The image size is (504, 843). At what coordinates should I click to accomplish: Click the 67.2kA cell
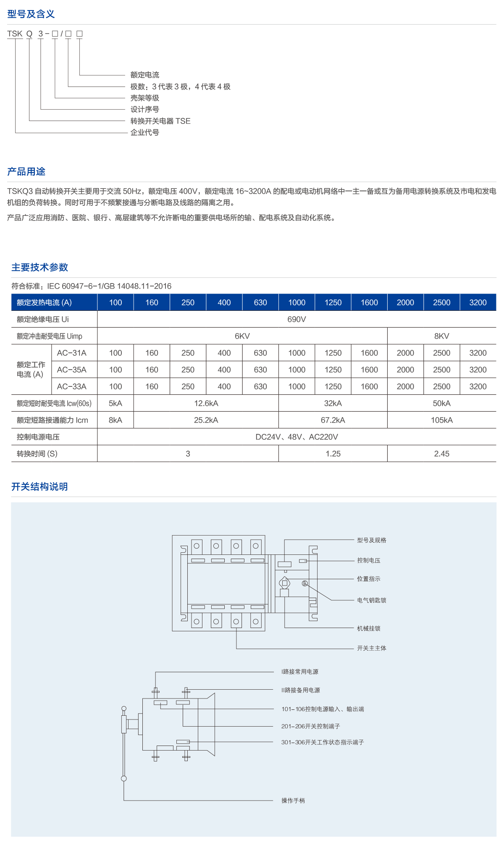pyautogui.click(x=333, y=420)
